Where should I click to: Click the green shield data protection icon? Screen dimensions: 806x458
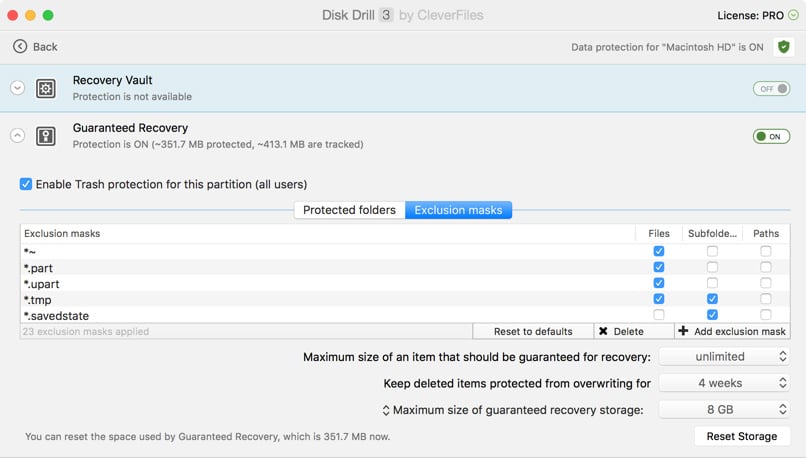point(784,47)
